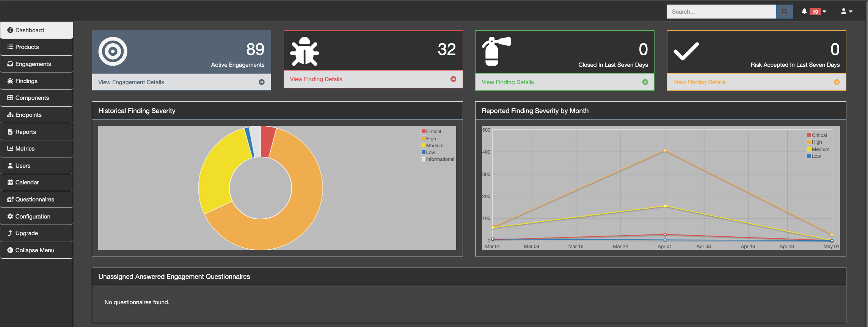This screenshot has width=868, height=327.
Task: Collapse Menu in the sidebar
Action: (35, 250)
